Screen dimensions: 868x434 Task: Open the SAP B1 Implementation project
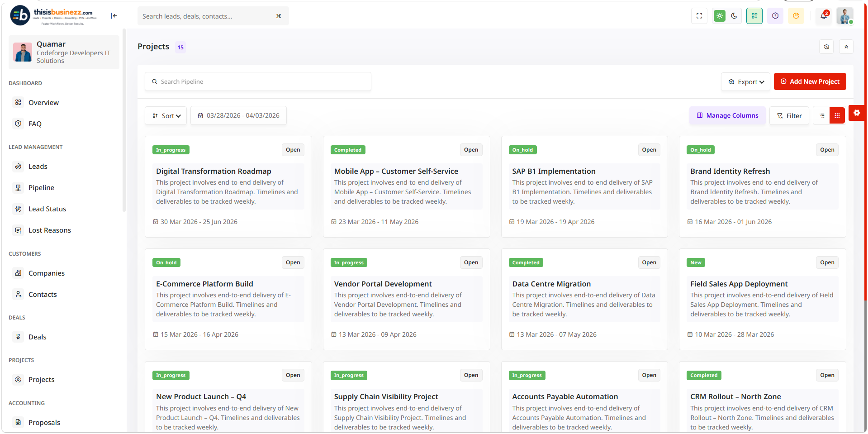pos(649,150)
